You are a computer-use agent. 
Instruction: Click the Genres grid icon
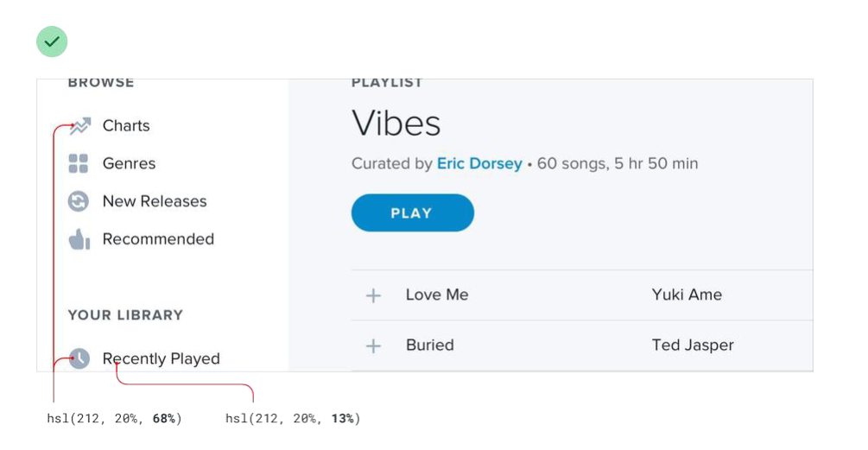coord(79,164)
